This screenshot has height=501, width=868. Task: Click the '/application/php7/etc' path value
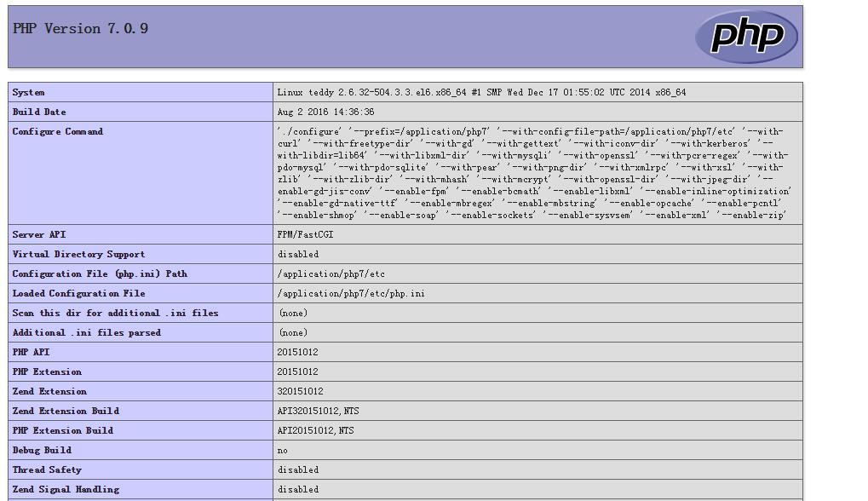(331, 274)
